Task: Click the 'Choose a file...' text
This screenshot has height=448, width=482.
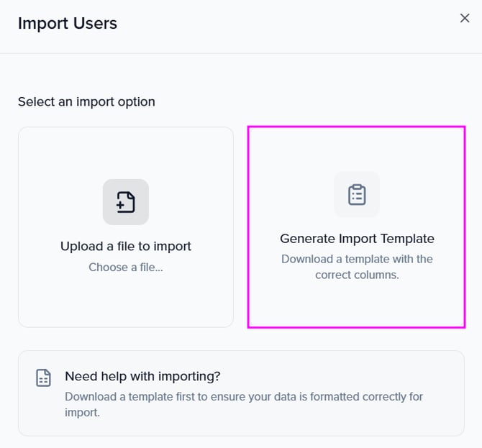Action: point(126,268)
